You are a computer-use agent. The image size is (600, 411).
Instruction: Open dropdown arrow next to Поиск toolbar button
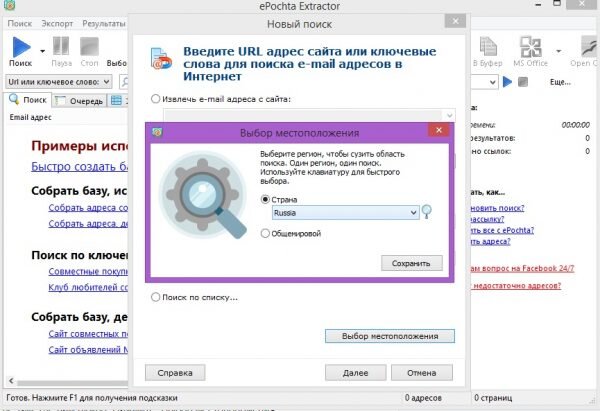pyautogui.click(x=42, y=51)
